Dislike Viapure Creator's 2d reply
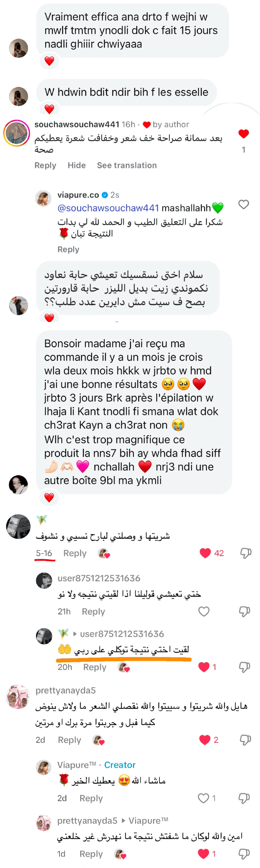 (244, 798)
